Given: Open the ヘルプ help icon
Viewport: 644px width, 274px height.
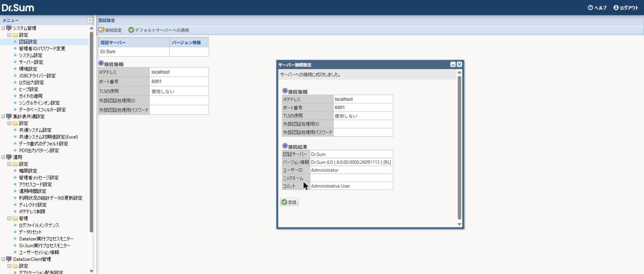Looking at the screenshot, I should [591, 8].
